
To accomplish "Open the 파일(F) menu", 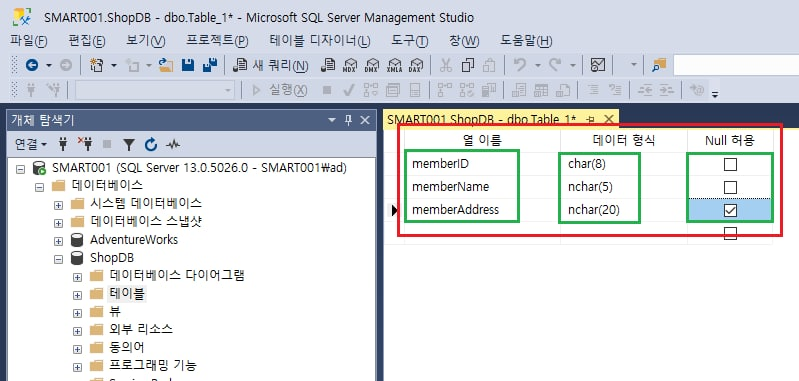I will [29, 41].
